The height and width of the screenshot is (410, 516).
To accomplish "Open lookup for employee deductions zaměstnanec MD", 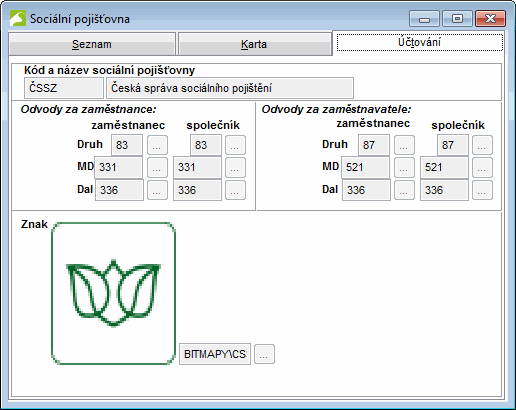I will pos(157,167).
